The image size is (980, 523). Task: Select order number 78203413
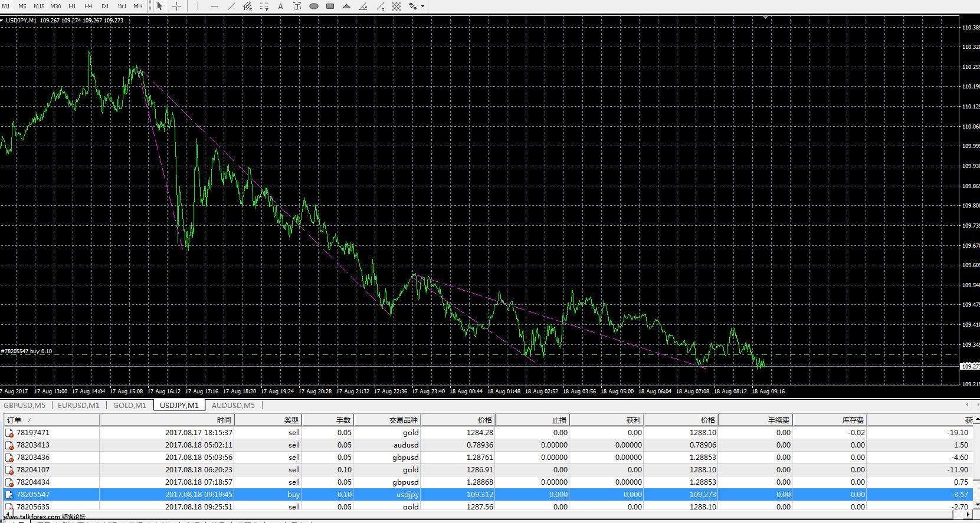[33, 445]
